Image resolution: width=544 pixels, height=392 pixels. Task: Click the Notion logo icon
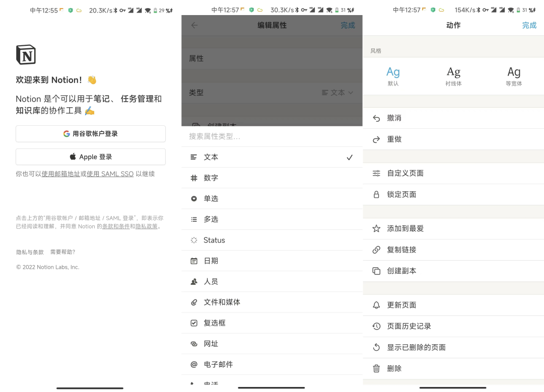(26, 55)
